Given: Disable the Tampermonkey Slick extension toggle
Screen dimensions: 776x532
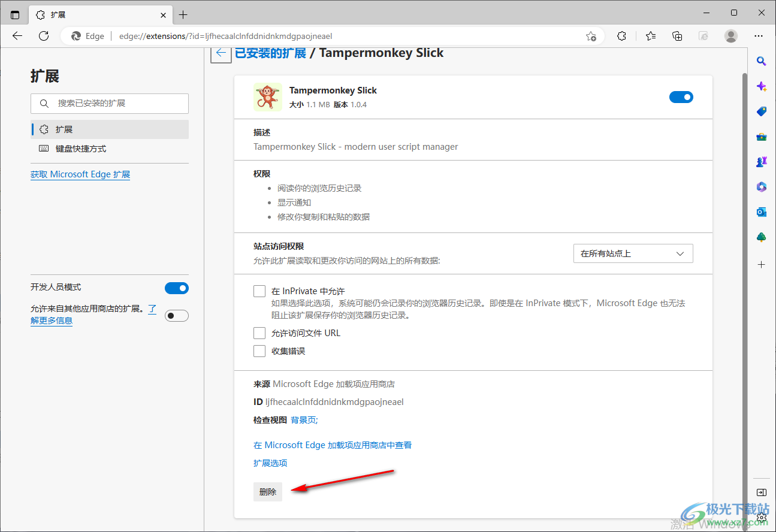Looking at the screenshot, I should [x=681, y=97].
